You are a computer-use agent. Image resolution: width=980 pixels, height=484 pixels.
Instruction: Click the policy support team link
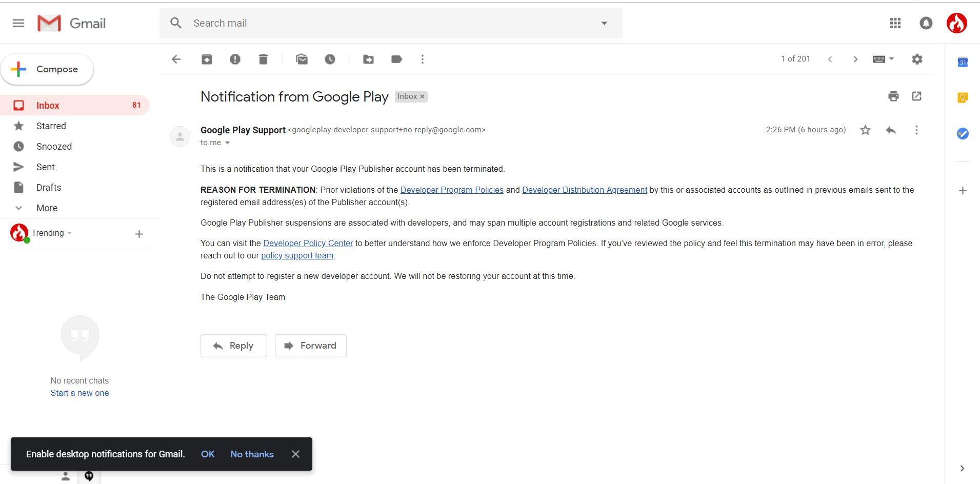tap(297, 255)
